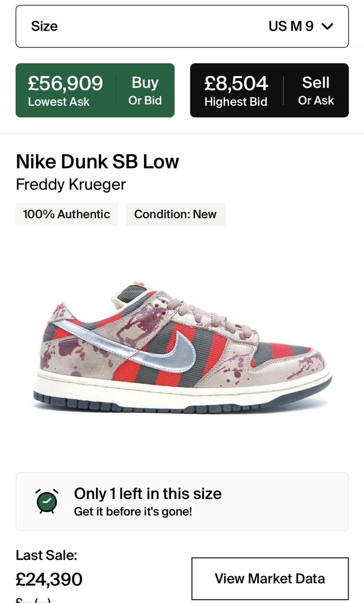Select the US M 9 size value
364x603 pixels.
pyautogui.click(x=291, y=26)
